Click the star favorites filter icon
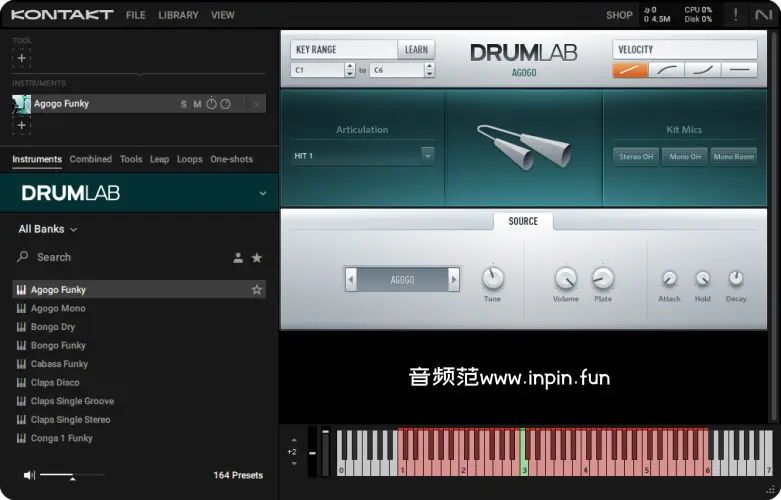The image size is (781, 500). click(257, 258)
